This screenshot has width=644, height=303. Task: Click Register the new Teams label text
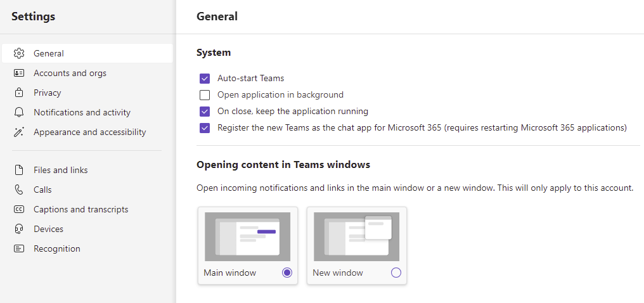click(x=422, y=128)
